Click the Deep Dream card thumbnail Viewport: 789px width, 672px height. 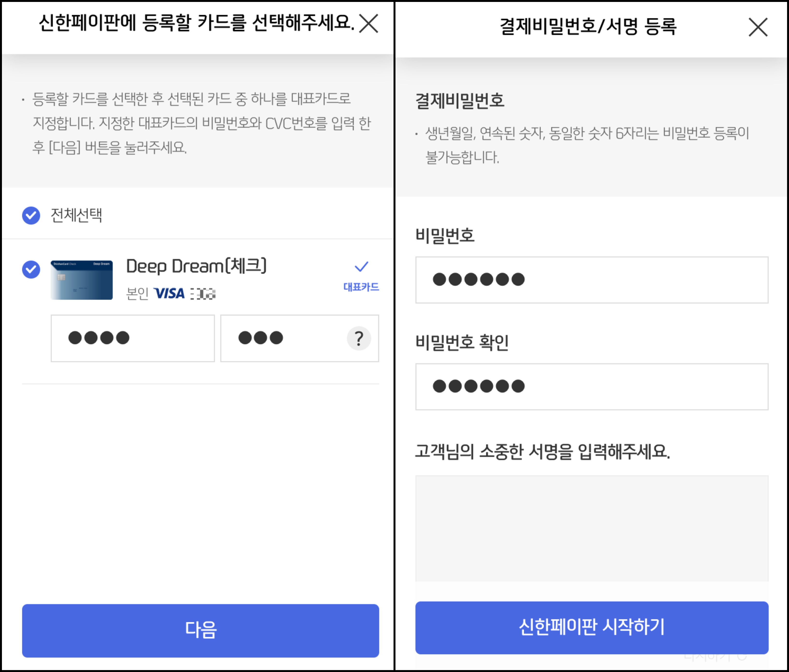tap(81, 280)
